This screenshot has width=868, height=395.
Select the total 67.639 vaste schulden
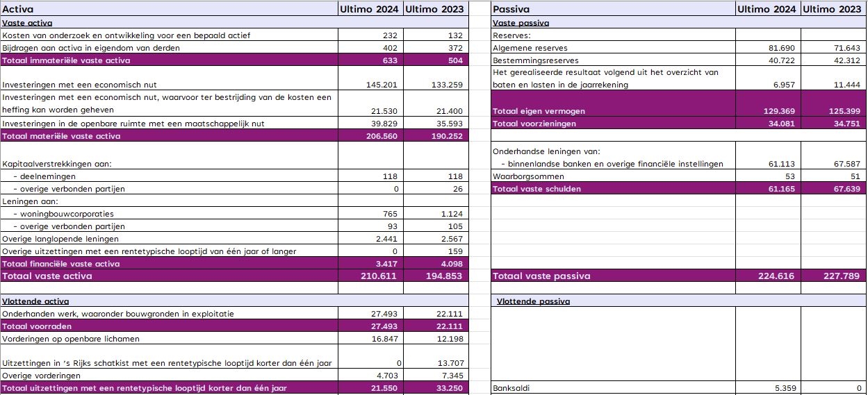point(846,189)
